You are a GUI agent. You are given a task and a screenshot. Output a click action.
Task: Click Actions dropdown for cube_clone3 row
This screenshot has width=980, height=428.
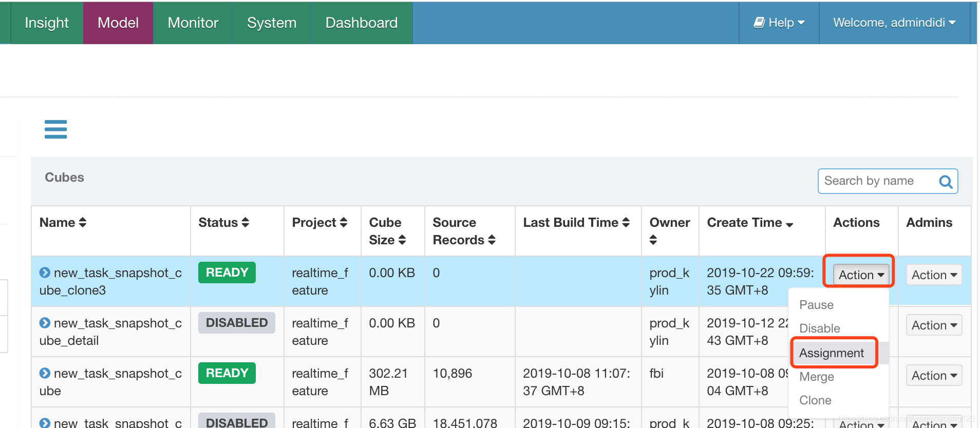(x=861, y=275)
